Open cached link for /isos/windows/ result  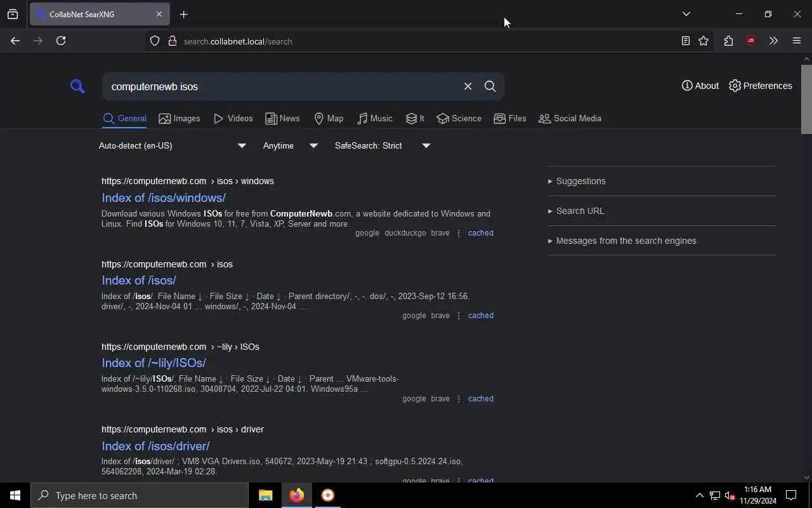click(x=481, y=233)
